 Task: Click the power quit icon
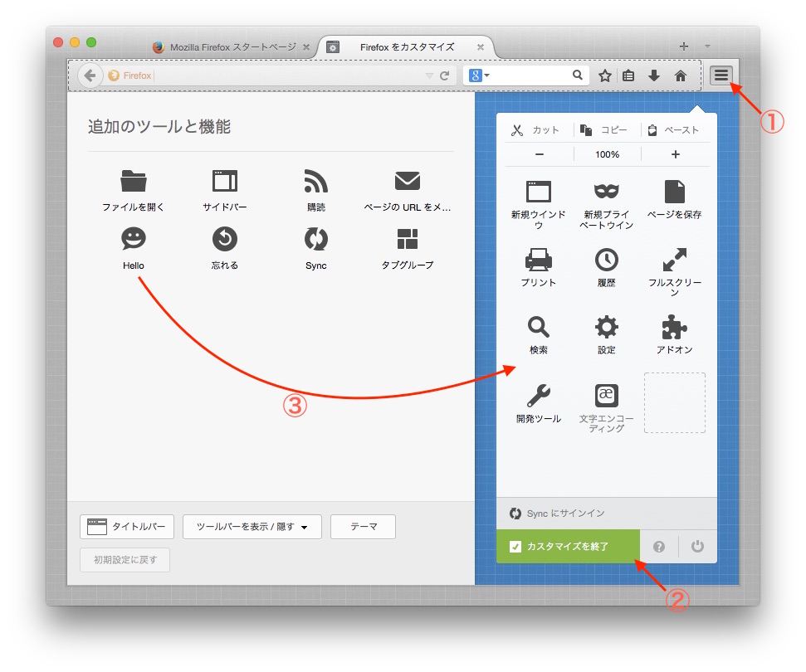pyautogui.click(x=697, y=546)
